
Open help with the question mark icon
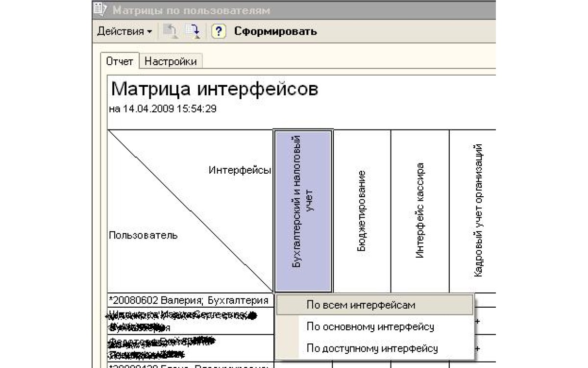click(x=219, y=31)
